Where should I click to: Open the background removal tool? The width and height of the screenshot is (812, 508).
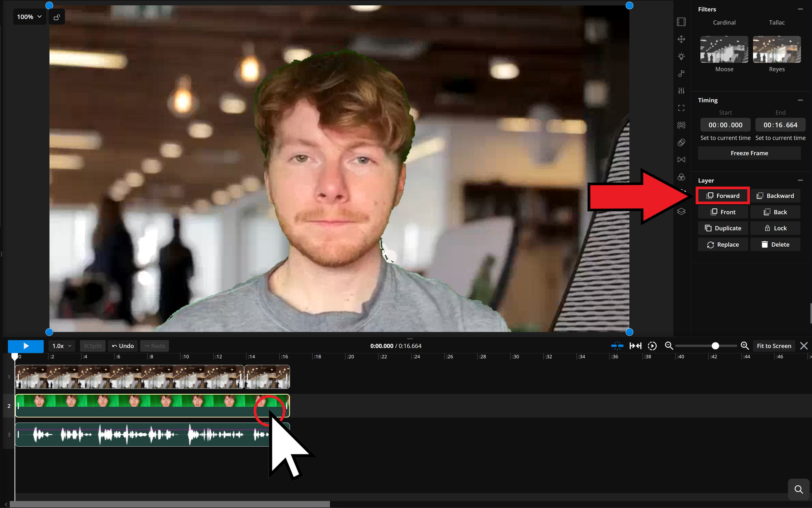point(681,125)
